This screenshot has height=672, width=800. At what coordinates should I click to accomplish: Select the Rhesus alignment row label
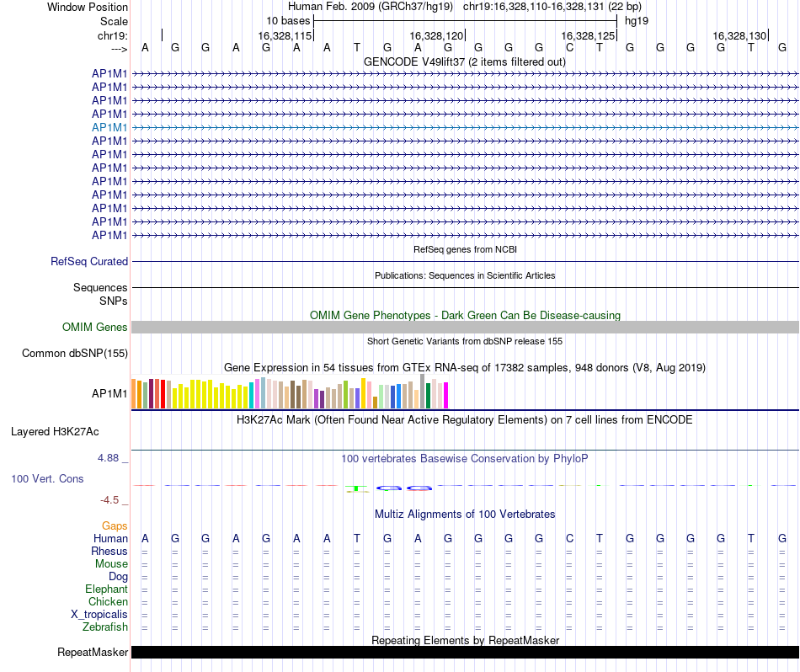click(109, 552)
